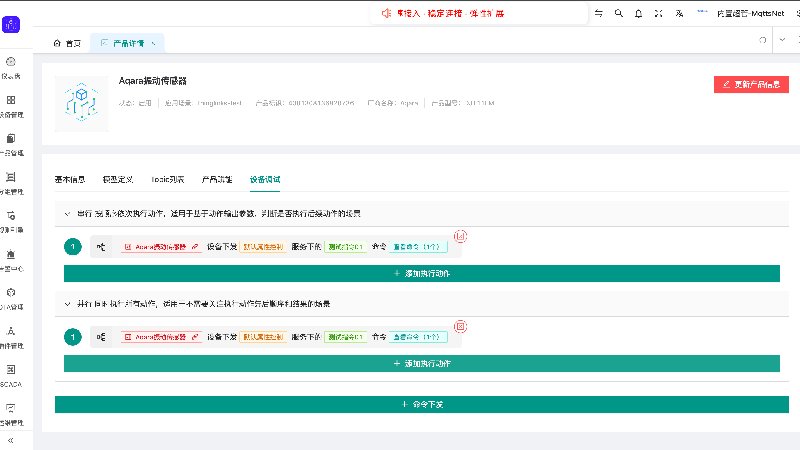Open the rule engine icon in the sidebar
The width and height of the screenshot is (800, 450).
click(x=11, y=215)
